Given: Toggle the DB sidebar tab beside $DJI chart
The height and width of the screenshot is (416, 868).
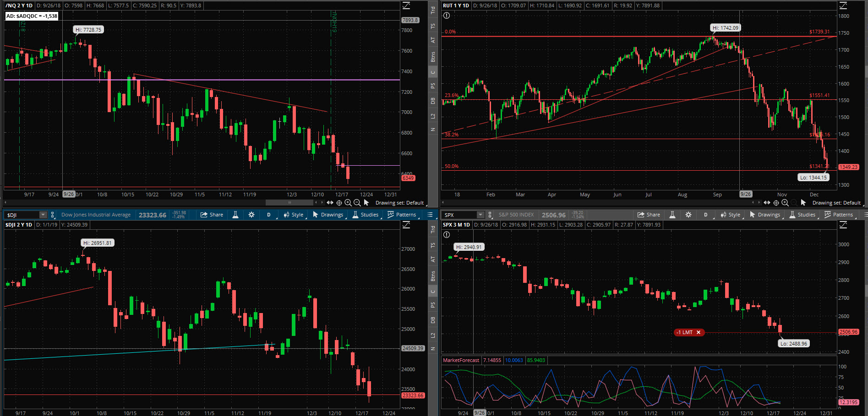Looking at the screenshot, I should 433,320.
